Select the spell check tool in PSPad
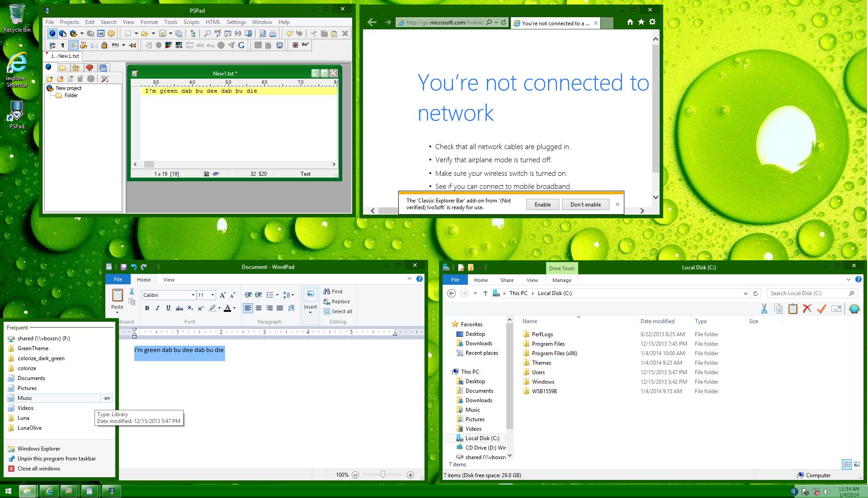Viewport: 868px width, 498px height. click(116, 45)
